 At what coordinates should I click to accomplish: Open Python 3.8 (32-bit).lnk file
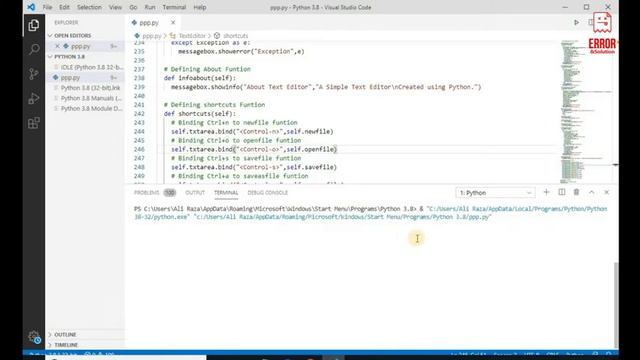point(85,88)
